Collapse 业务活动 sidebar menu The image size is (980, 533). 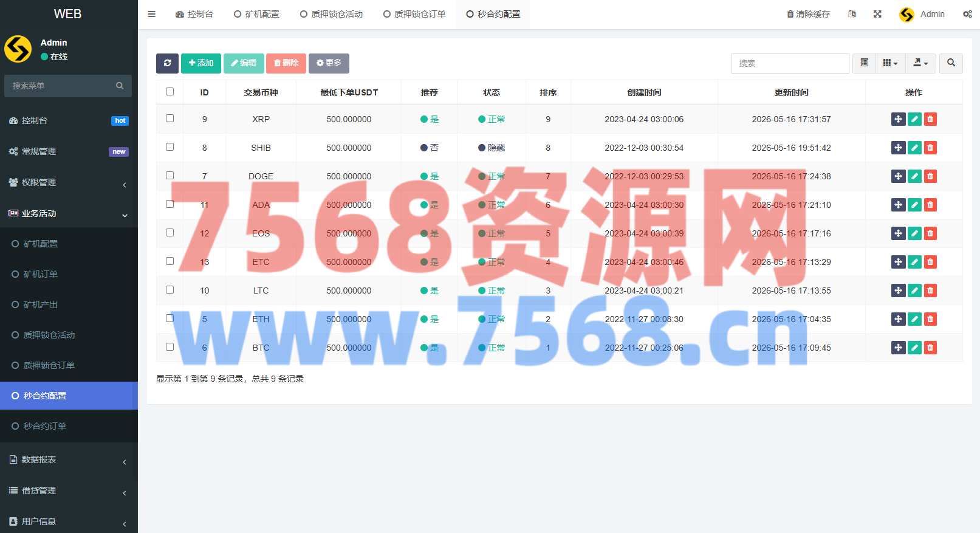(69, 213)
